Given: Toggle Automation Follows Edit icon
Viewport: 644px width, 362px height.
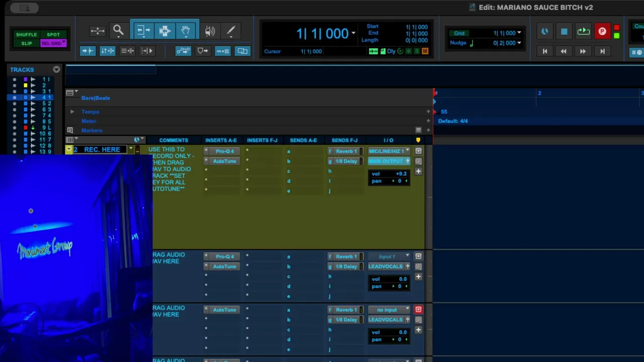Looking at the screenshot, I should [x=183, y=51].
